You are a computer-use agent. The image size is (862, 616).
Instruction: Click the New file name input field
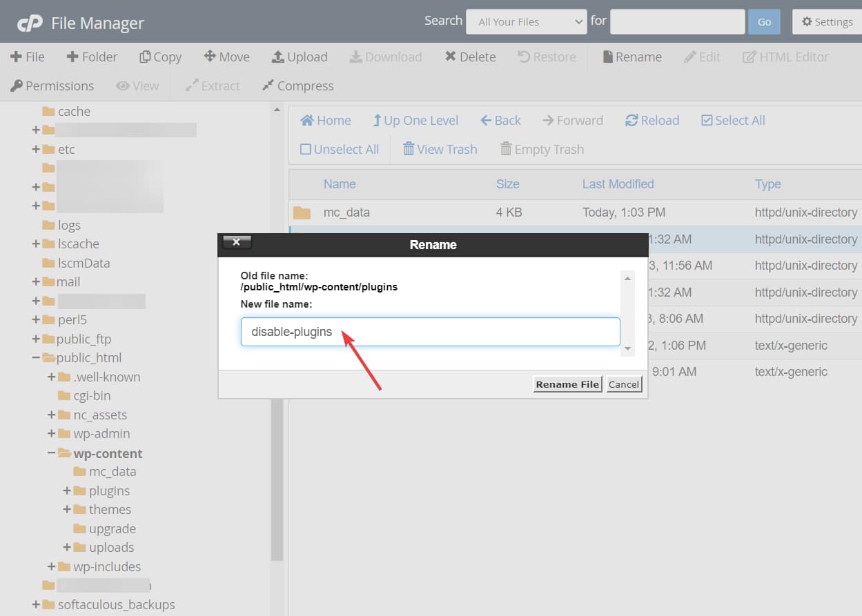click(x=430, y=332)
